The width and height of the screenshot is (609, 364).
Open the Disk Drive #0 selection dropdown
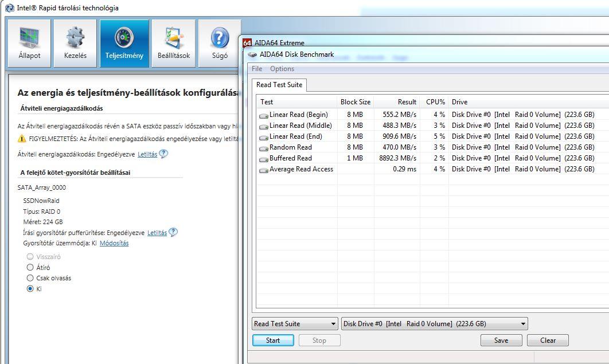click(434, 324)
